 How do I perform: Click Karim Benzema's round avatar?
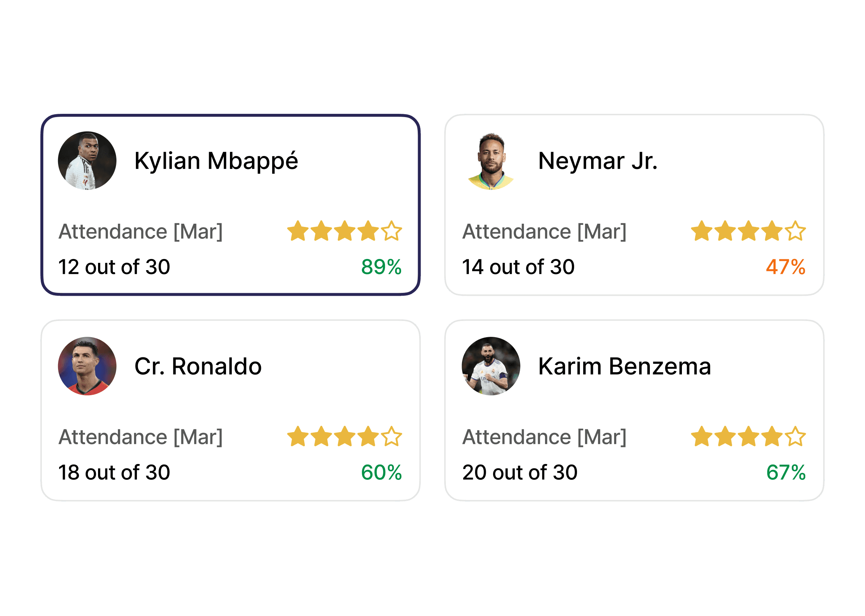tap(491, 366)
